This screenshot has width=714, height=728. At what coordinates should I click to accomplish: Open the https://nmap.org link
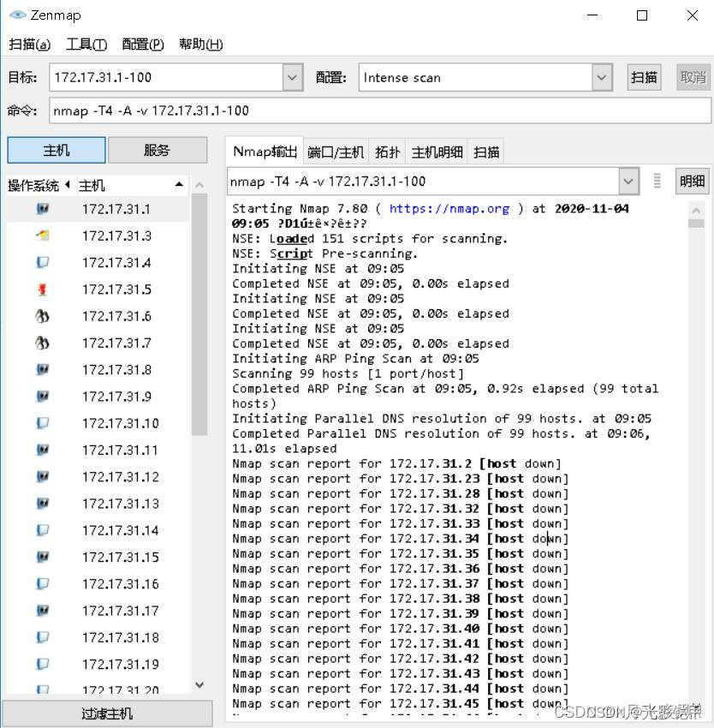449,208
